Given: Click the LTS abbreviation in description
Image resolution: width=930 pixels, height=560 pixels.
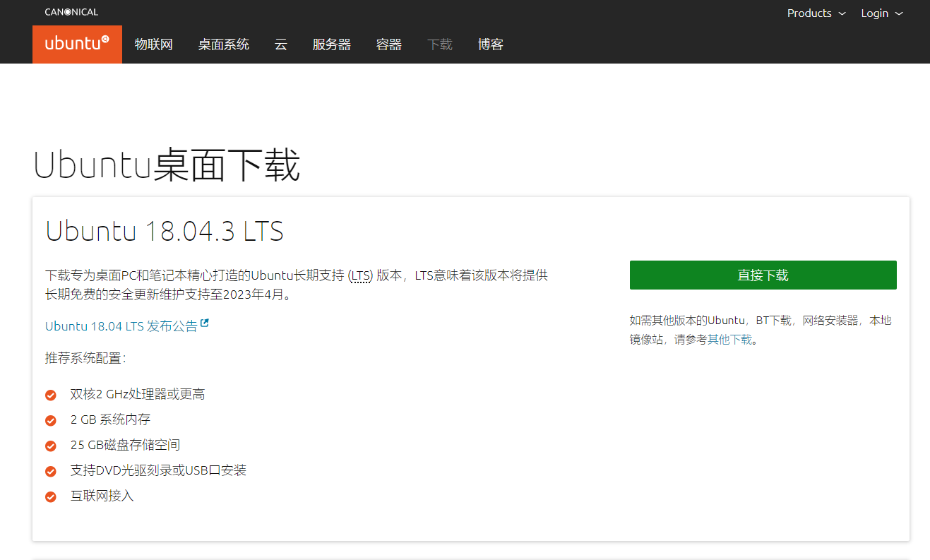Looking at the screenshot, I should click(360, 275).
